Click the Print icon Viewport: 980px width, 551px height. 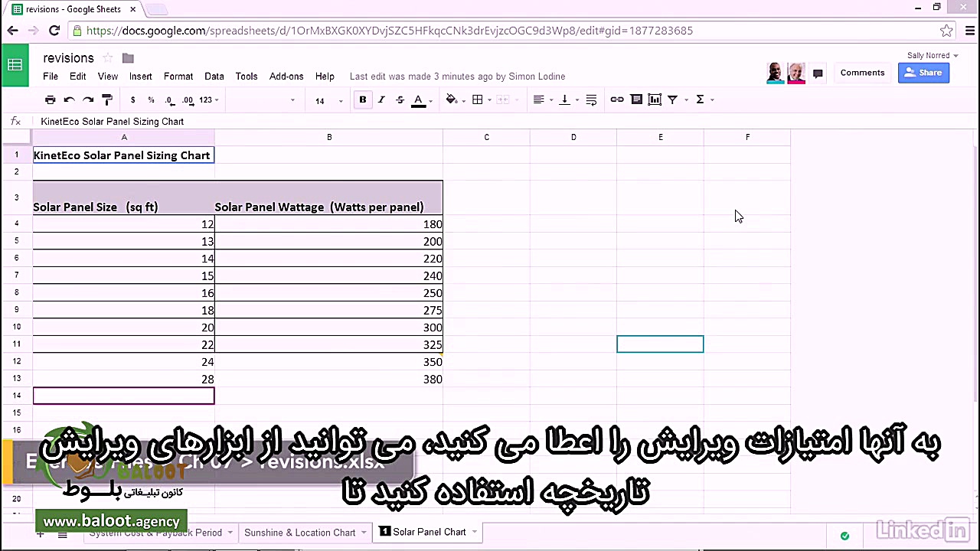[x=50, y=99]
